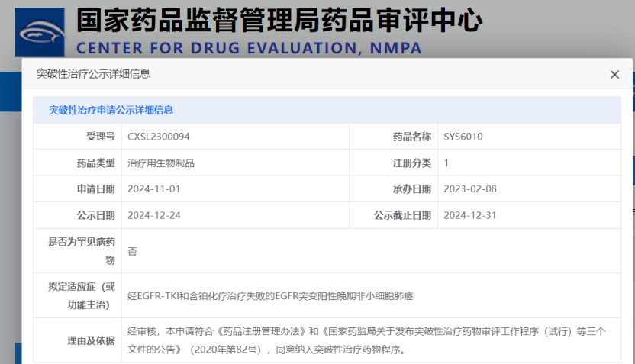Click the 承办日期 value 2023-02-08
The image size is (635, 364).
(470, 189)
